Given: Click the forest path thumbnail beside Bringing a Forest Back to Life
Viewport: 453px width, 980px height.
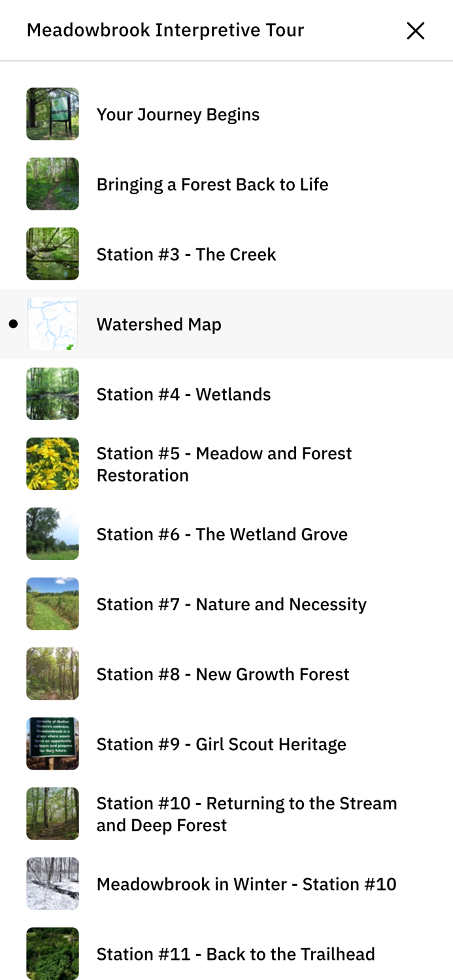Looking at the screenshot, I should 52,183.
